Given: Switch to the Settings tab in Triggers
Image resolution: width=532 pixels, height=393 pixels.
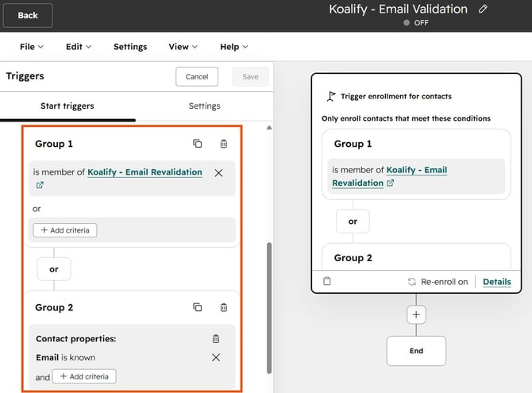Looking at the screenshot, I should tap(204, 106).
